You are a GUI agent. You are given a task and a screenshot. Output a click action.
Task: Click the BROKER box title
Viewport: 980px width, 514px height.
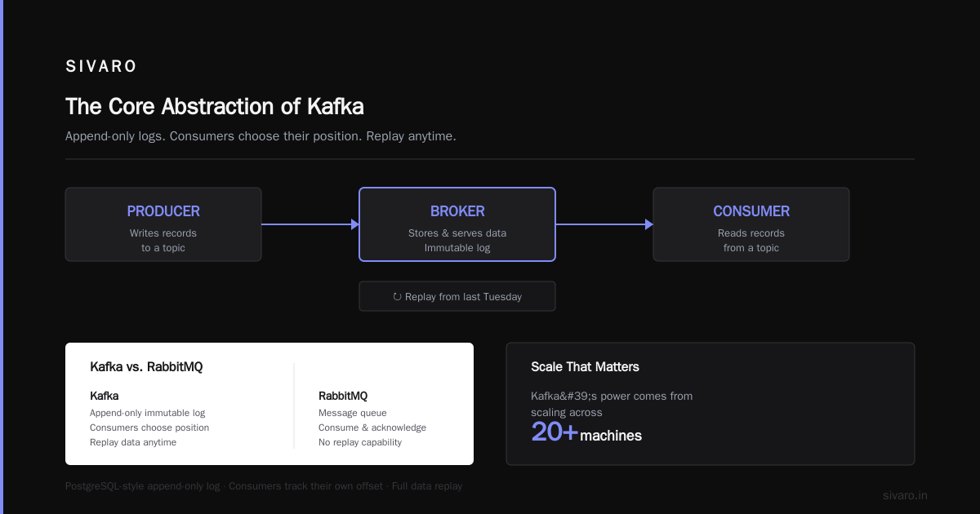pyautogui.click(x=457, y=211)
